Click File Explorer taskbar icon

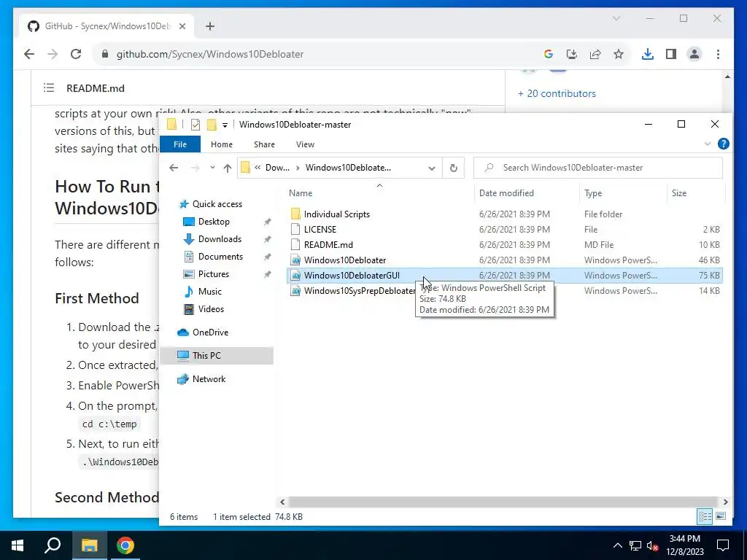pos(89,545)
